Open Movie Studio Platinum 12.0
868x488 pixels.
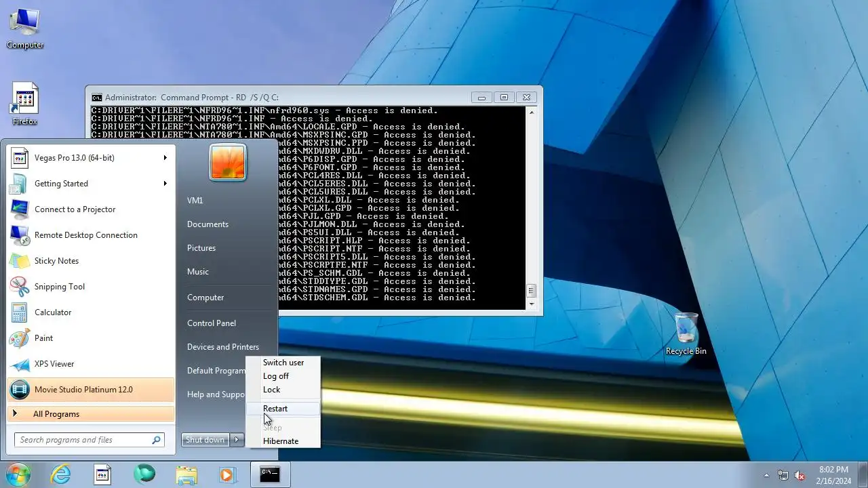(91, 390)
